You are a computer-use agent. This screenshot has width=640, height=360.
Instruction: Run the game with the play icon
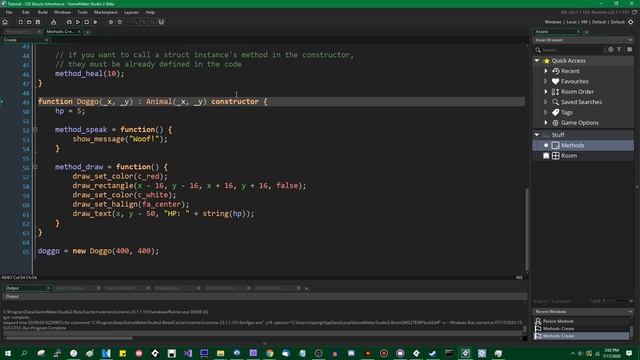click(78, 22)
